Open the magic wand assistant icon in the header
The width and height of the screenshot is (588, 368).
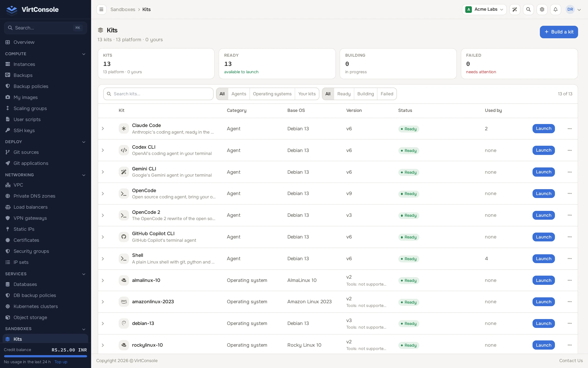[515, 10]
